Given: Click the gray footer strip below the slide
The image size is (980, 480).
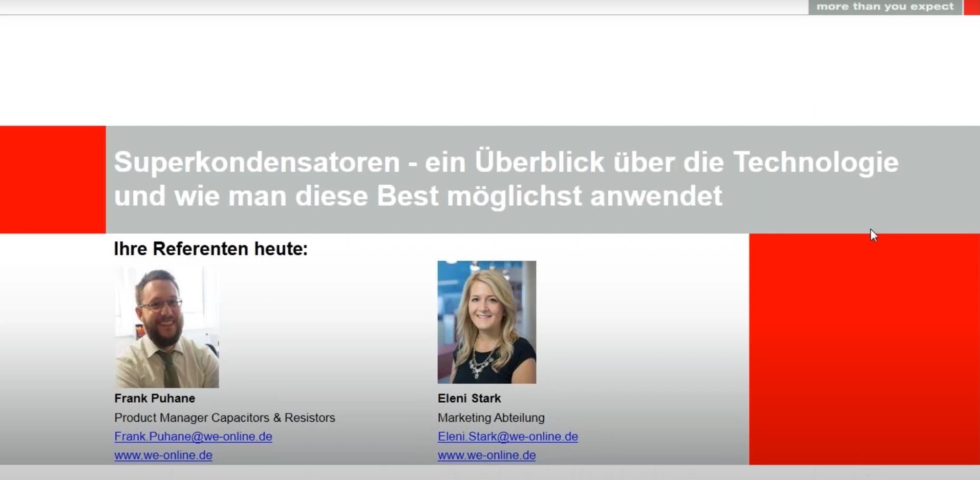Looking at the screenshot, I should 489,472.
